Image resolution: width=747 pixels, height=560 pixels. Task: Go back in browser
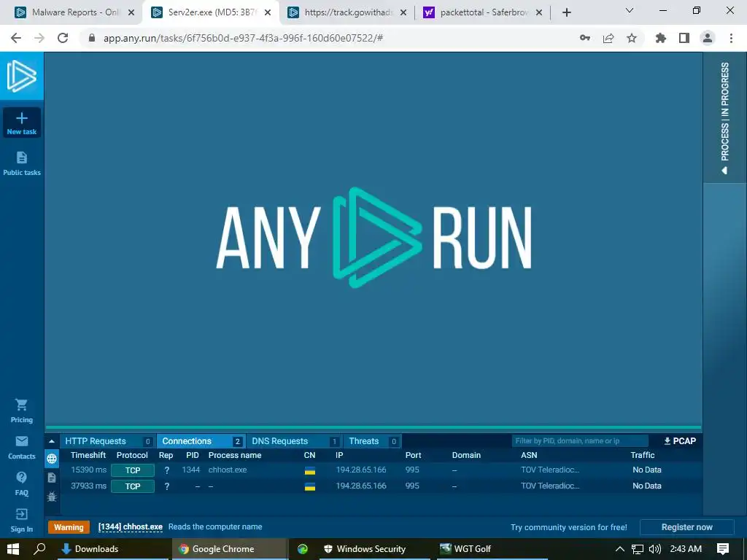click(x=16, y=38)
